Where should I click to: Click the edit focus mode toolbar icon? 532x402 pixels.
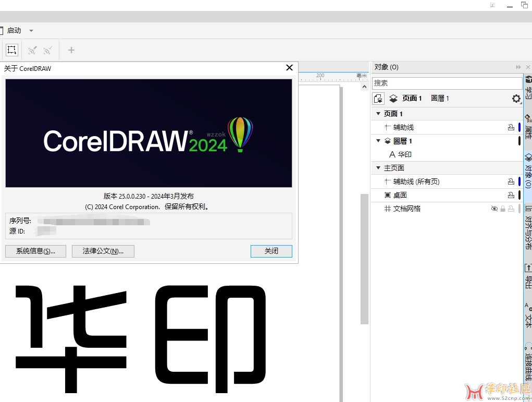[x=32, y=51]
